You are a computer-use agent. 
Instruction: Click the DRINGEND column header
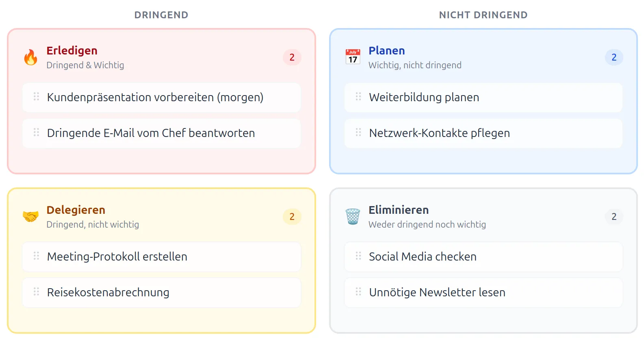(x=161, y=15)
